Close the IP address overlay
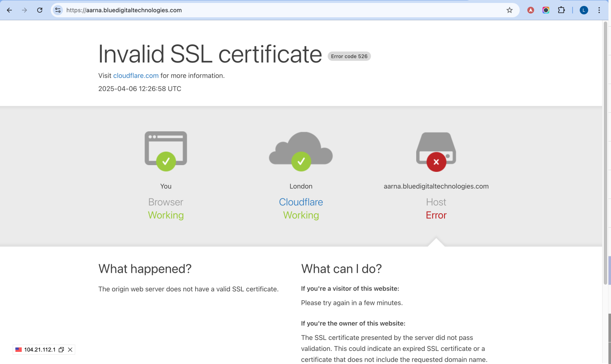The width and height of the screenshot is (611, 364). pyautogui.click(x=70, y=350)
